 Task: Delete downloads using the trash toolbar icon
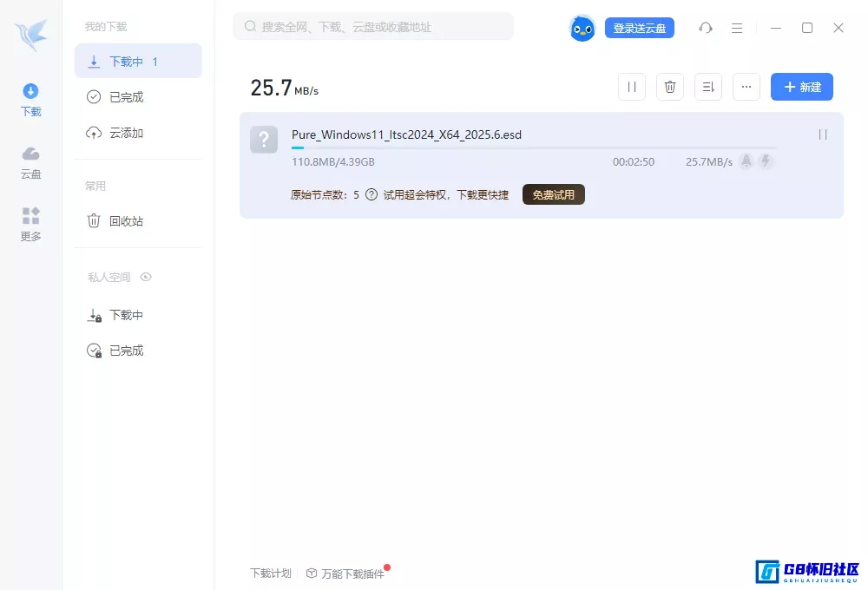[x=669, y=87]
